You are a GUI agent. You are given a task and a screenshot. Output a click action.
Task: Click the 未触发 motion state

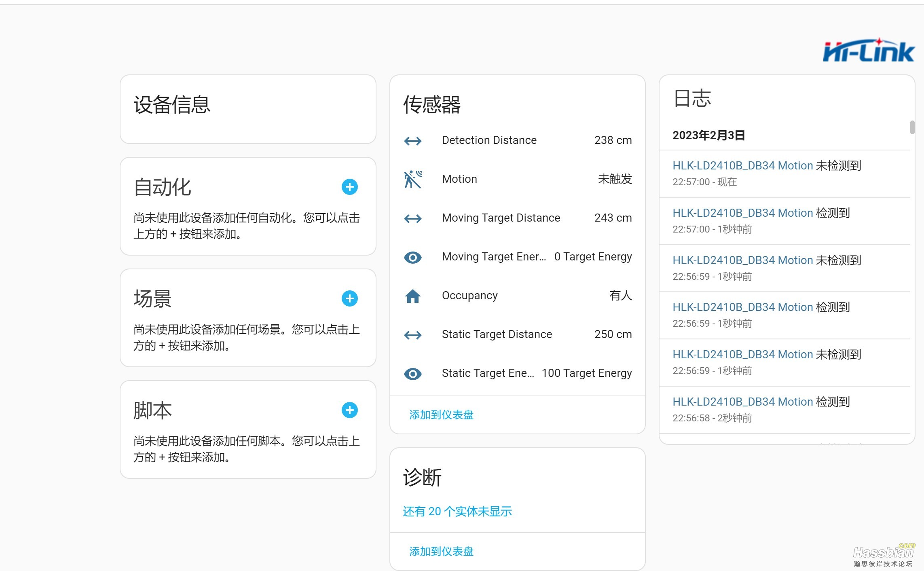pos(615,179)
